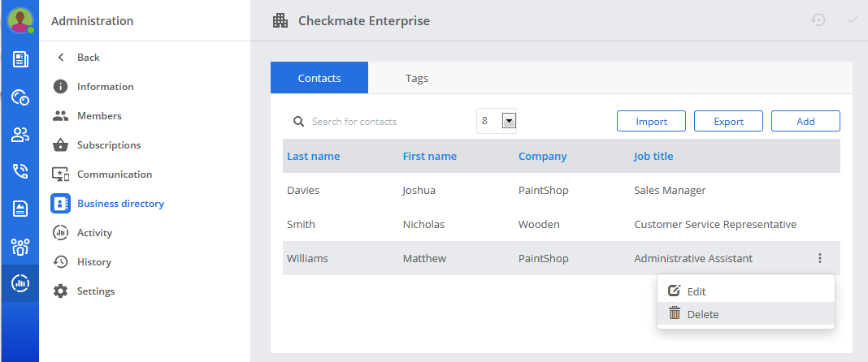
Task: Open three-dot menu for Williams row
Action: pyautogui.click(x=820, y=258)
